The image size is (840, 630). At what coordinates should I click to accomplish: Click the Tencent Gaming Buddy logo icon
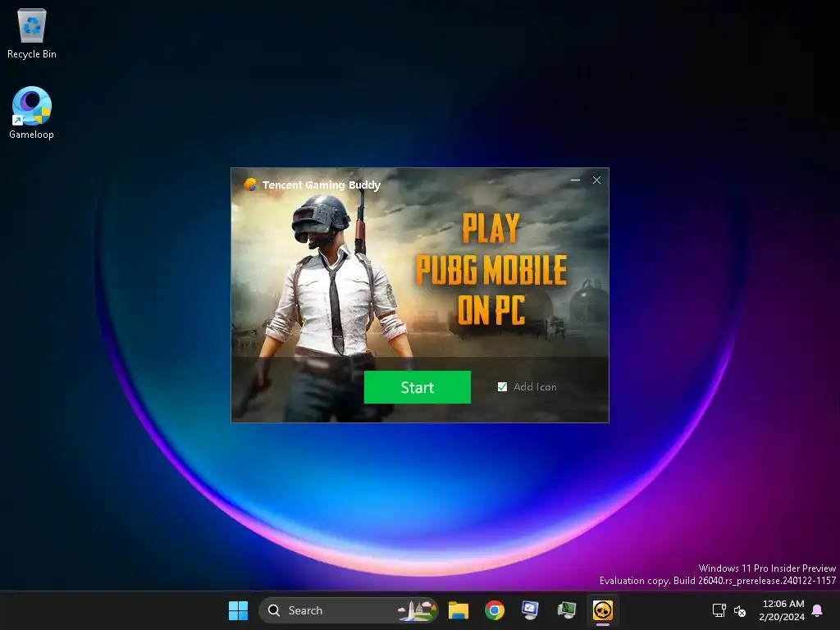(x=250, y=185)
